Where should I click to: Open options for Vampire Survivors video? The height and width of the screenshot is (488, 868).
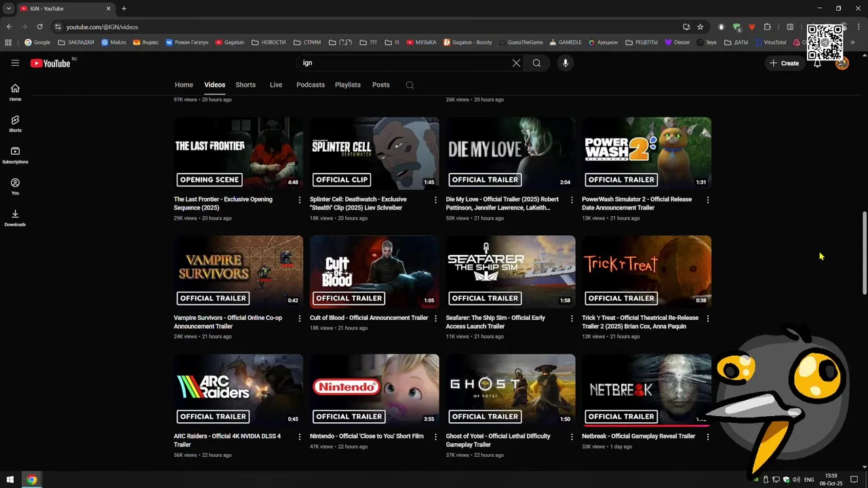(300, 319)
